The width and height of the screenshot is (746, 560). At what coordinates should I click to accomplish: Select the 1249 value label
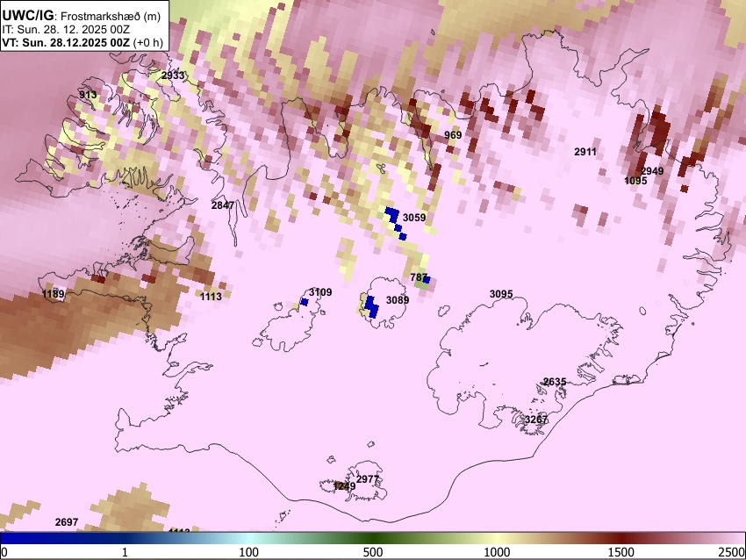[x=344, y=486]
